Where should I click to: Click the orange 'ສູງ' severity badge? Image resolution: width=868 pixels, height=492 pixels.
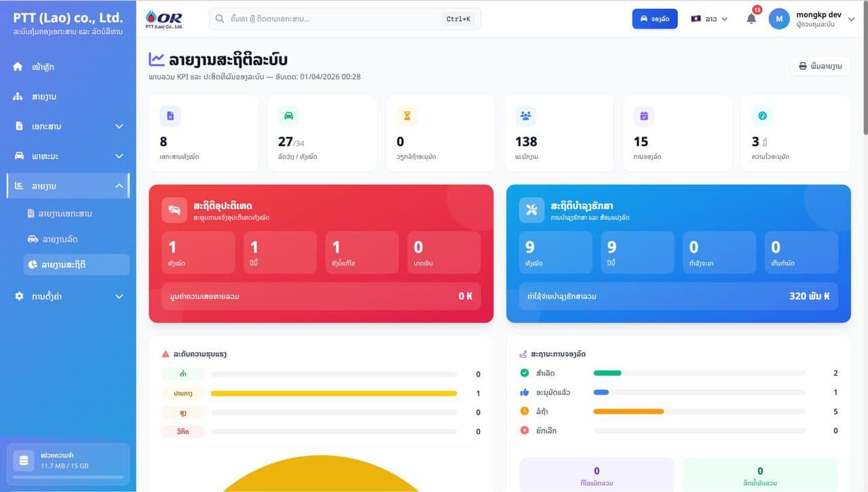pos(183,413)
